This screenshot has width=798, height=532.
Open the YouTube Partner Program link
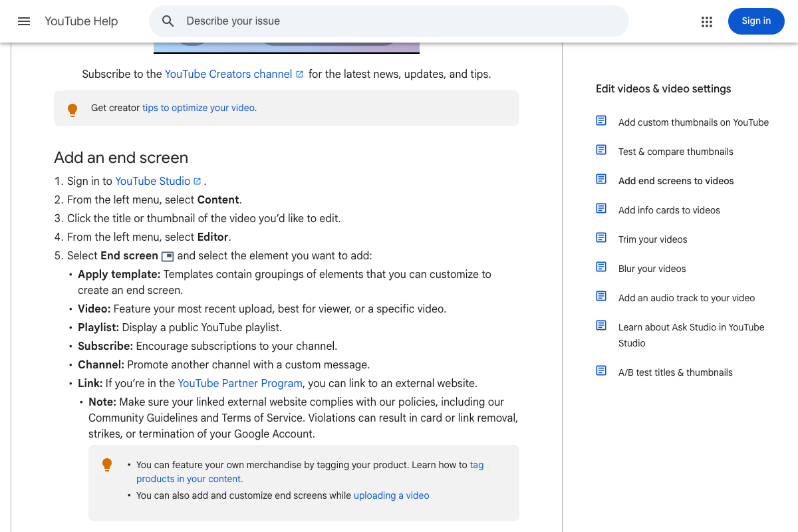click(x=240, y=383)
